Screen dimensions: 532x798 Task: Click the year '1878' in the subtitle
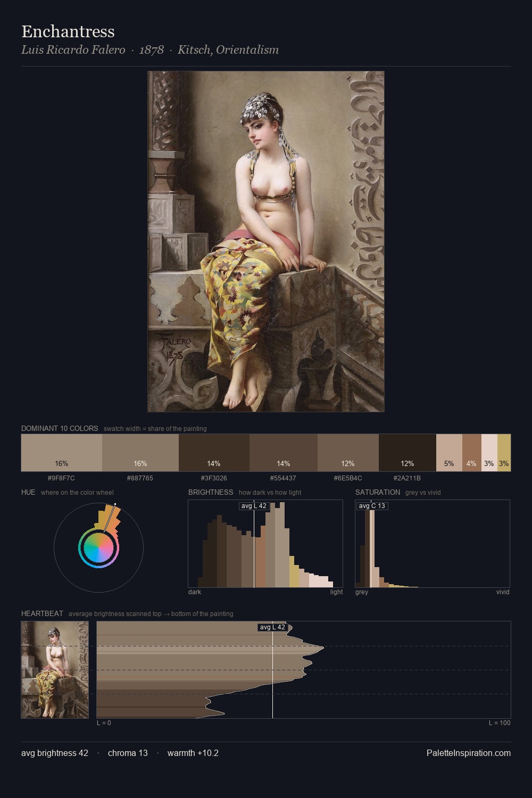pyautogui.click(x=152, y=50)
